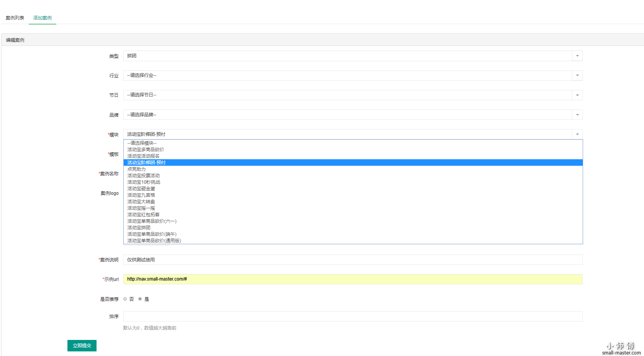This screenshot has width=644, height=356.
Task: Select the 是 radio for 是否推荐
Action: click(140, 299)
